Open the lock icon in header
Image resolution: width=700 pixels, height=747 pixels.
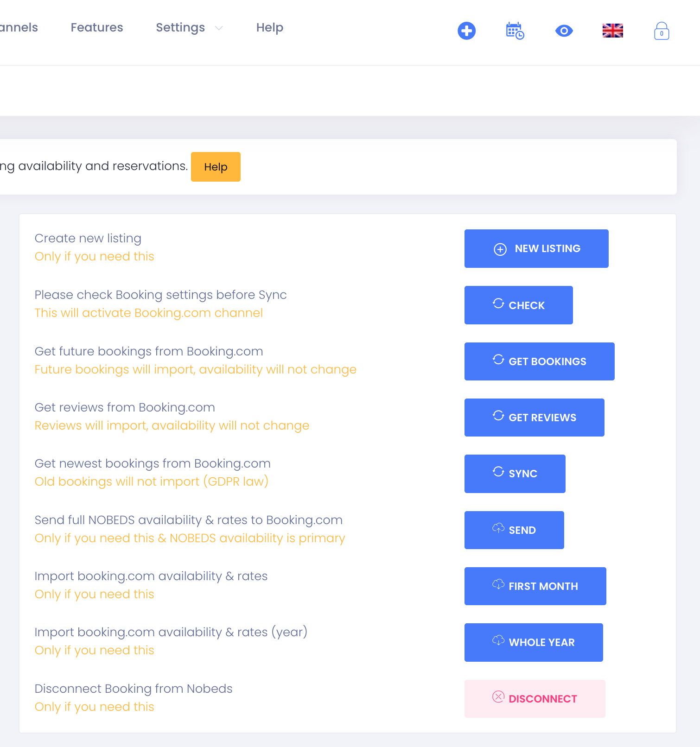point(661,31)
